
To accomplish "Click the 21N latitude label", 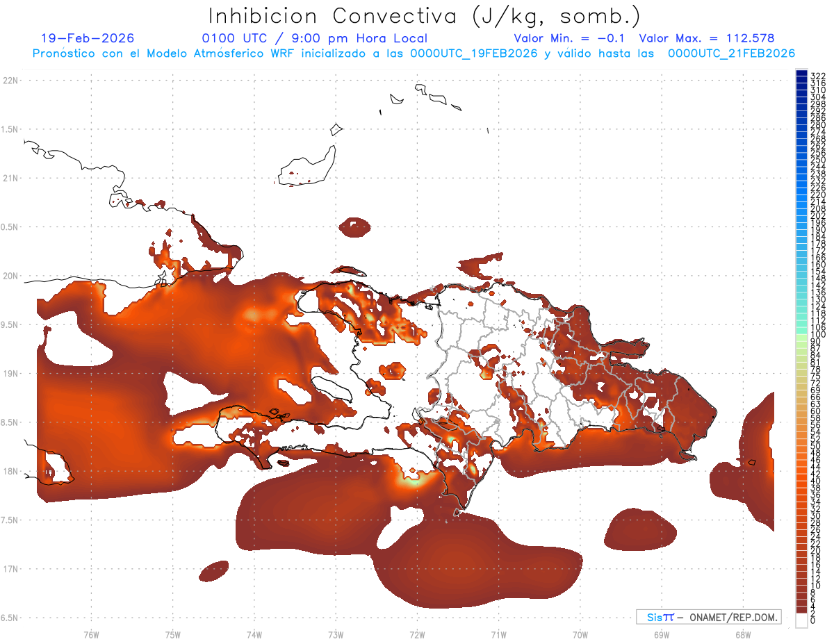I will tap(10, 178).
